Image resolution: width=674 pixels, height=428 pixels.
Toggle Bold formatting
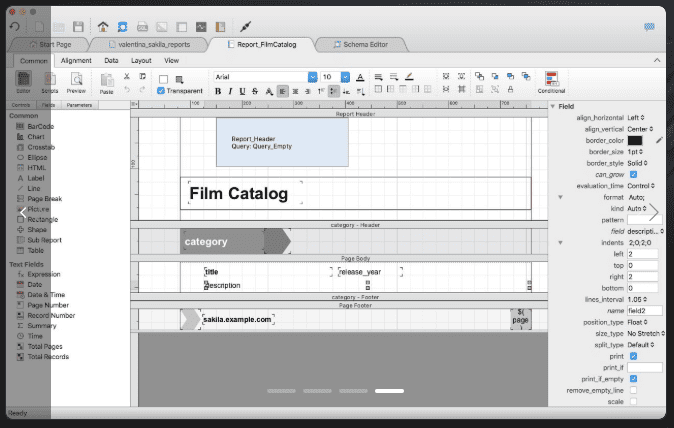(218, 91)
